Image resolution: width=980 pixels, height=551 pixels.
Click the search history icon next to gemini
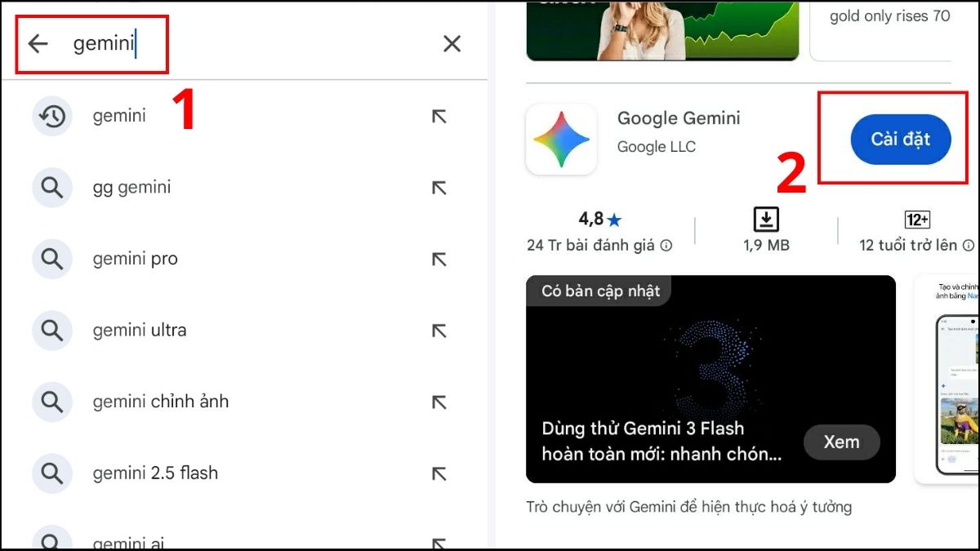point(51,116)
